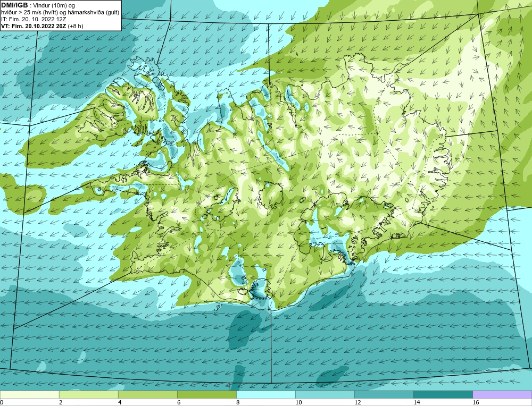Click the legend label '6'
The width and height of the screenshot is (532, 406).
179,402
